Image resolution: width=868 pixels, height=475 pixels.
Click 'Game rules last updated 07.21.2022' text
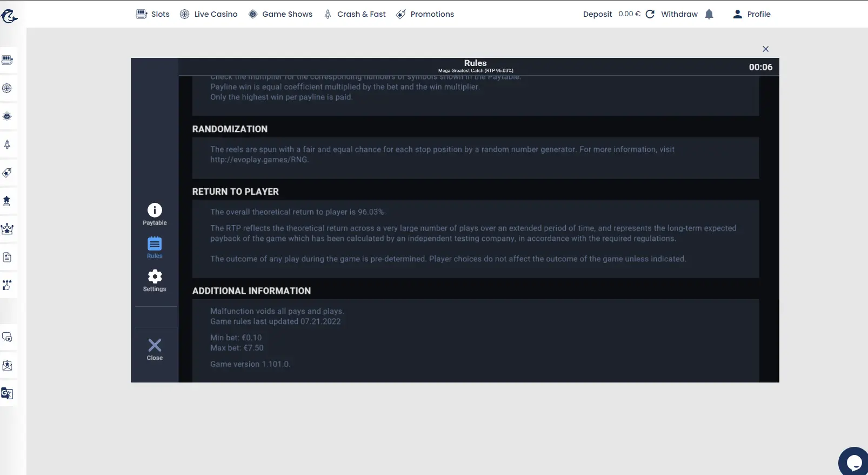pyautogui.click(x=276, y=321)
